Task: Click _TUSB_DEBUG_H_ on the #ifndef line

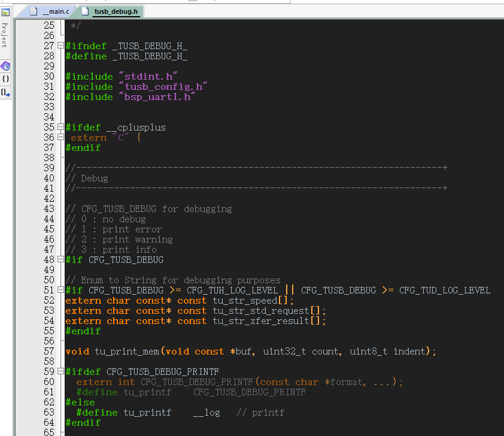Action: (x=150, y=46)
